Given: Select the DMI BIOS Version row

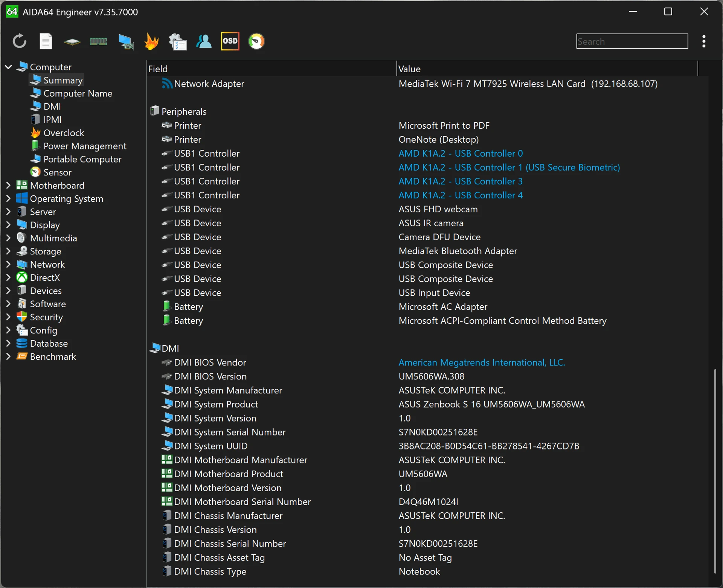Looking at the screenshot, I should [427, 376].
